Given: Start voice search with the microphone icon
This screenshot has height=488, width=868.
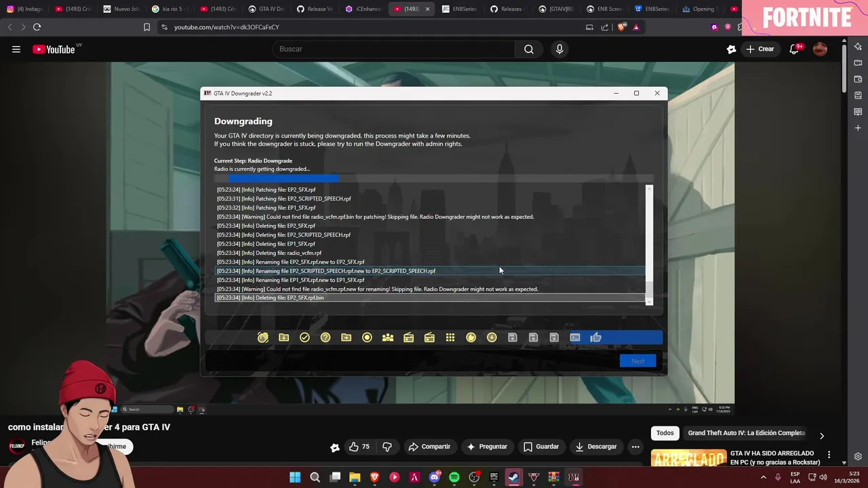Looking at the screenshot, I should tap(559, 49).
